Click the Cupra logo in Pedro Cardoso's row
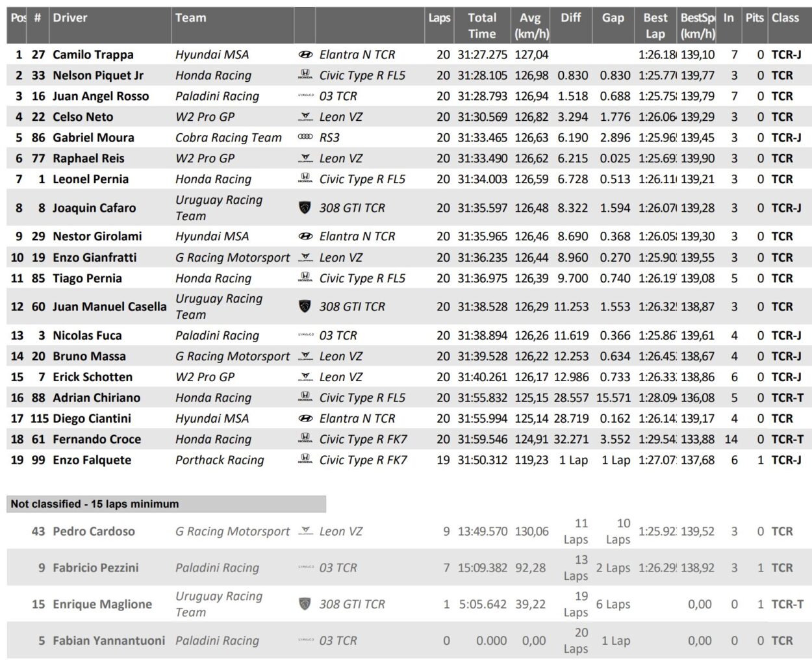812x665 pixels. [305, 532]
